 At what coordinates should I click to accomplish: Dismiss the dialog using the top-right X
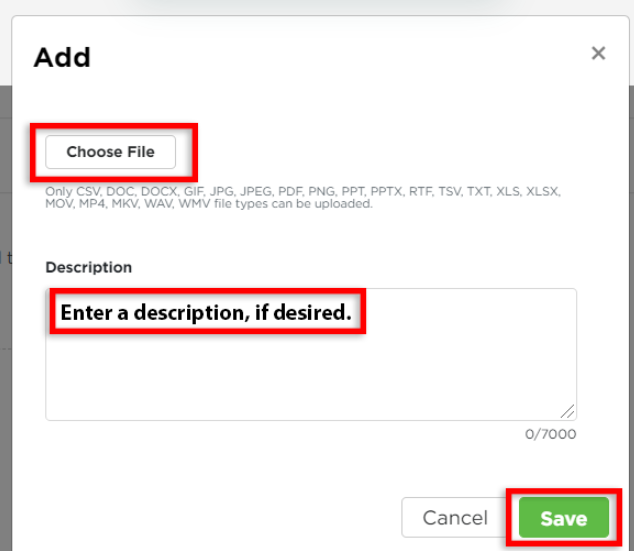click(598, 53)
